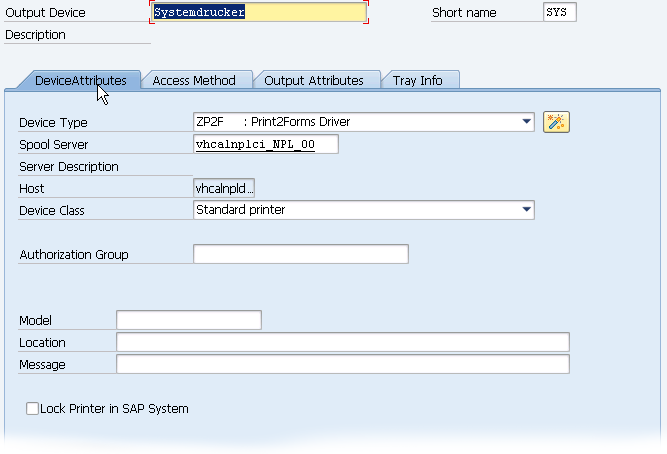Click the Server Description label
The height and width of the screenshot is (454, 667).
pyautogui.click(x=69, y=167)
